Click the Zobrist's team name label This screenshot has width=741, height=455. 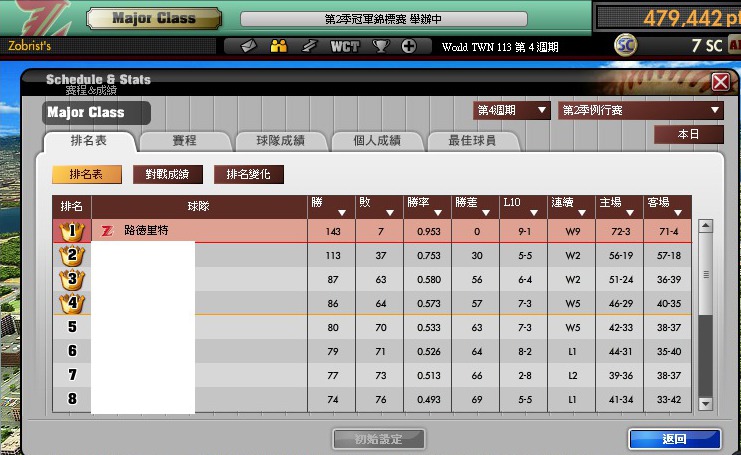click(x=29, y=46)
